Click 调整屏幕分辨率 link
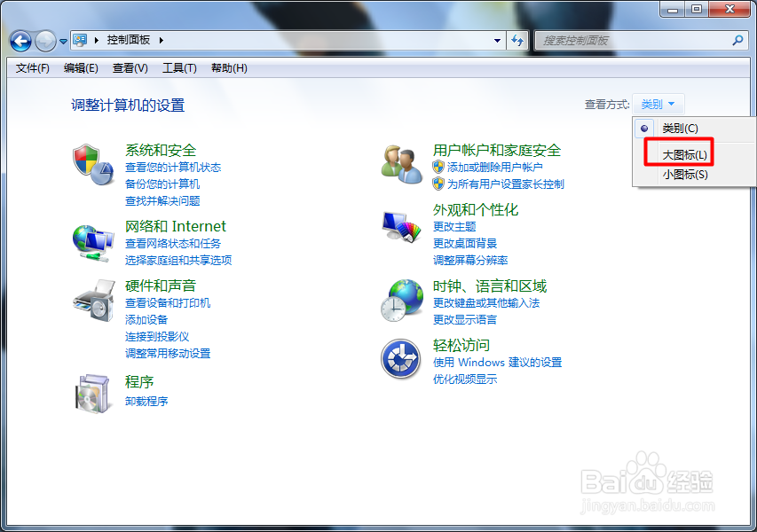This screenshot has width=757, height=532. click(x=470, y=260)
